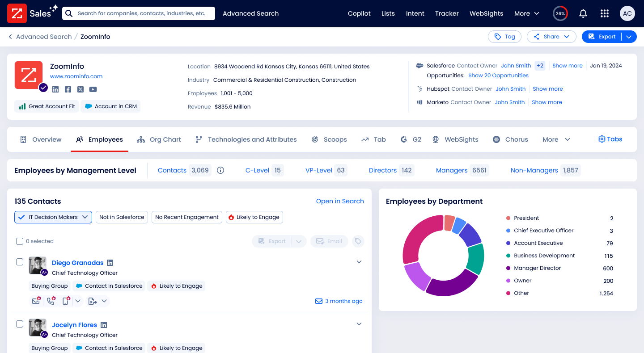
Task: Open Intent in top navigation
Action: click(x=415, y=13)
